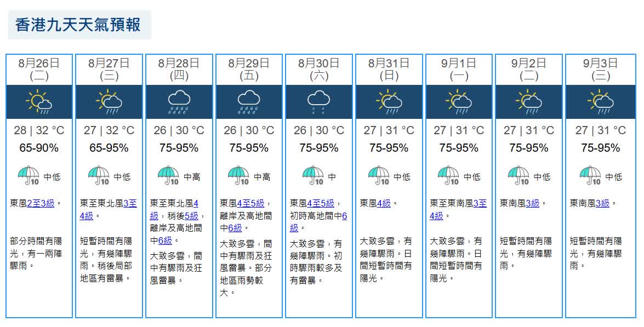Image resolution: width=644 pixels, height=327 pixels.
Task: Open the 2至3級 wind force link
Action: tap(41, 203)
